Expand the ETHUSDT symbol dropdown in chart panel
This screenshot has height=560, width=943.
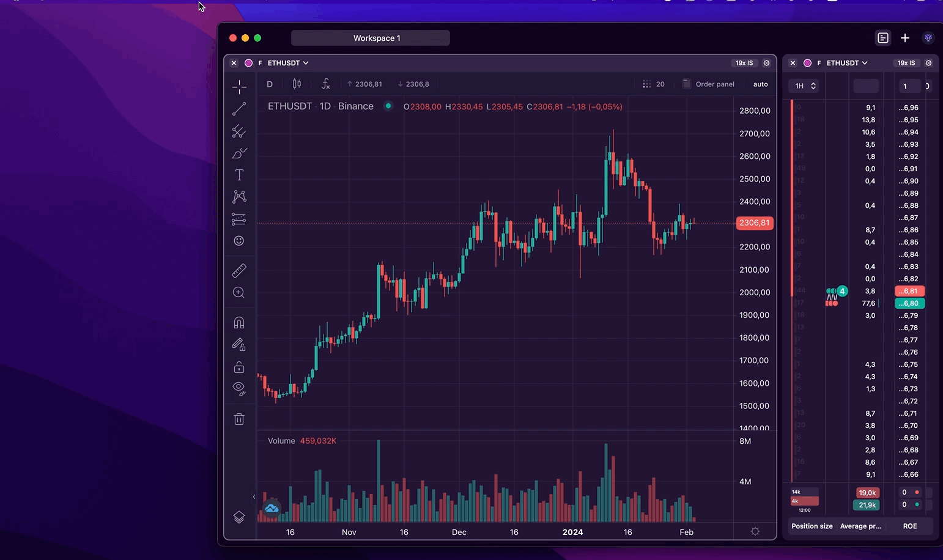[288, 63]
